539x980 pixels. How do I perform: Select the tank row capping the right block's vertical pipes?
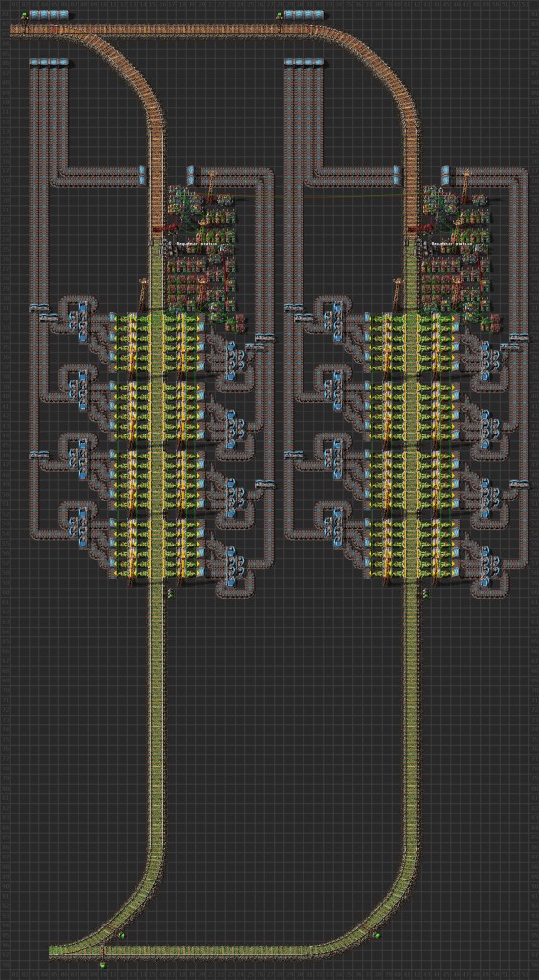(x=303, y=62)
